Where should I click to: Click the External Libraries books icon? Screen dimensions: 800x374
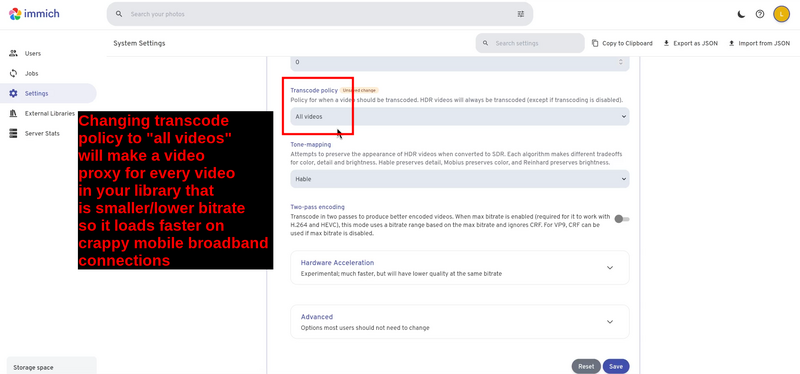point(13,113)
